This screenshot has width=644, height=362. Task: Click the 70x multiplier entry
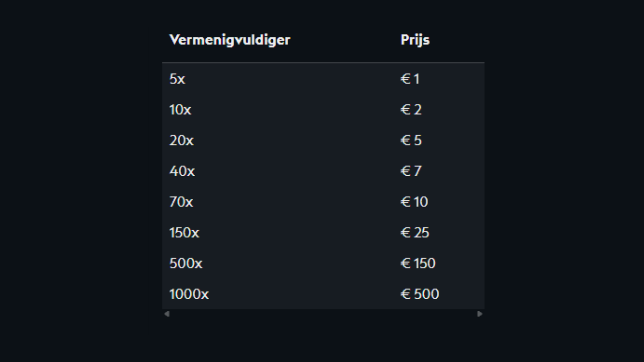point(180,202)
